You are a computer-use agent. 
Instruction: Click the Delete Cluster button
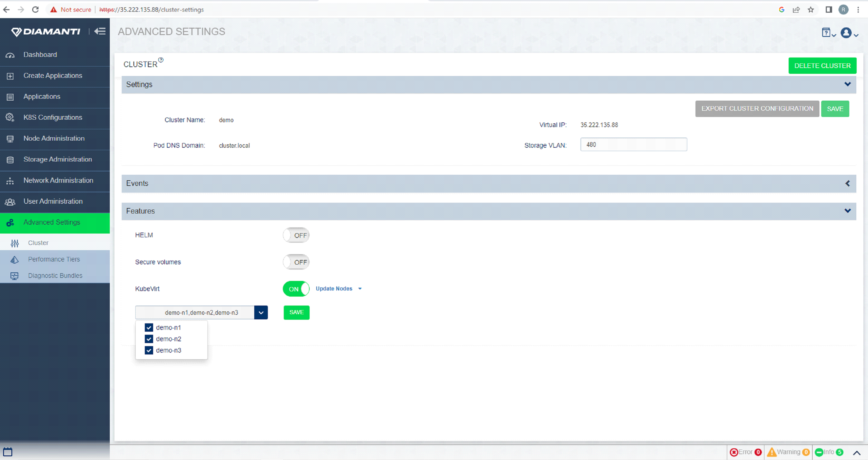[822, 66]
